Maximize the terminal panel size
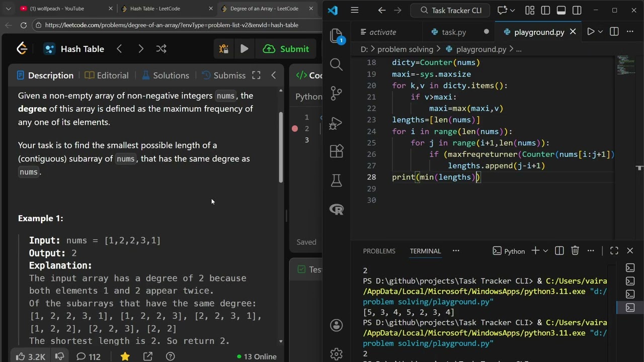 pyautogui.click(x=614, y=250)
